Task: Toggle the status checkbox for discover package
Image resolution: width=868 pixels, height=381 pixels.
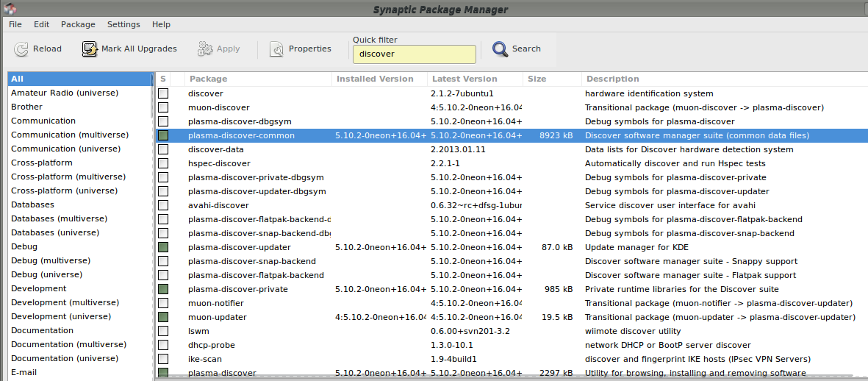Action: (x=163, y=93)
